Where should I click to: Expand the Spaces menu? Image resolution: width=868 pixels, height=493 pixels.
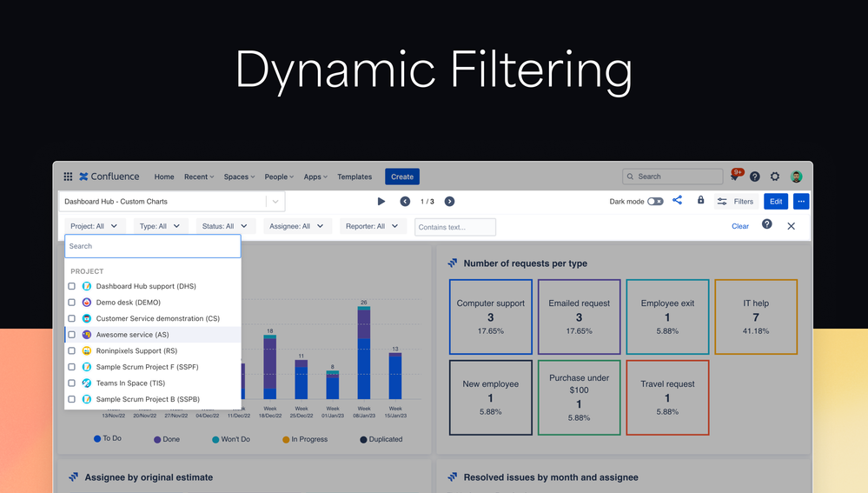click(x=239, y=177)
